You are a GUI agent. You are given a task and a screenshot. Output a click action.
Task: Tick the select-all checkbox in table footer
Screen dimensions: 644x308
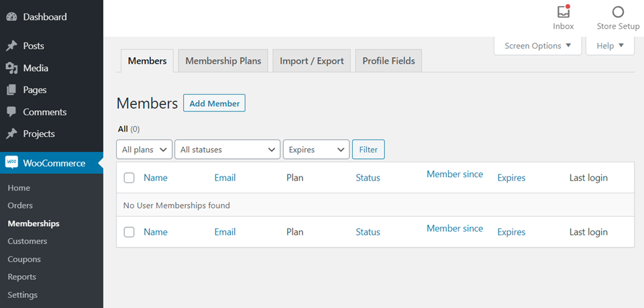tap(129, 232)
